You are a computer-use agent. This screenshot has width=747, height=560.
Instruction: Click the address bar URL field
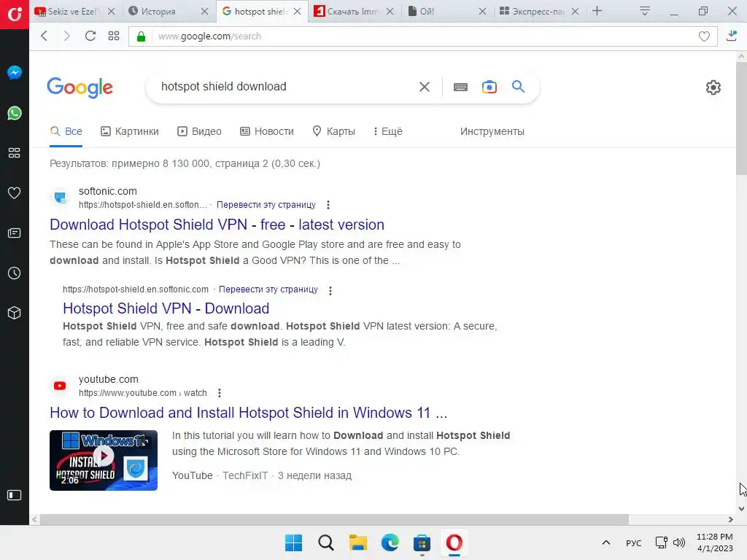tap(422, 36)
